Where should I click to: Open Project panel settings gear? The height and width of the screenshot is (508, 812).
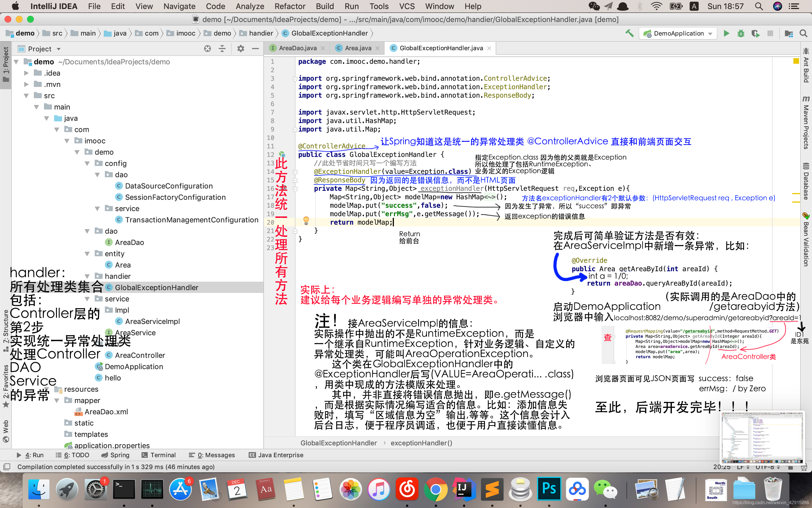240,49
